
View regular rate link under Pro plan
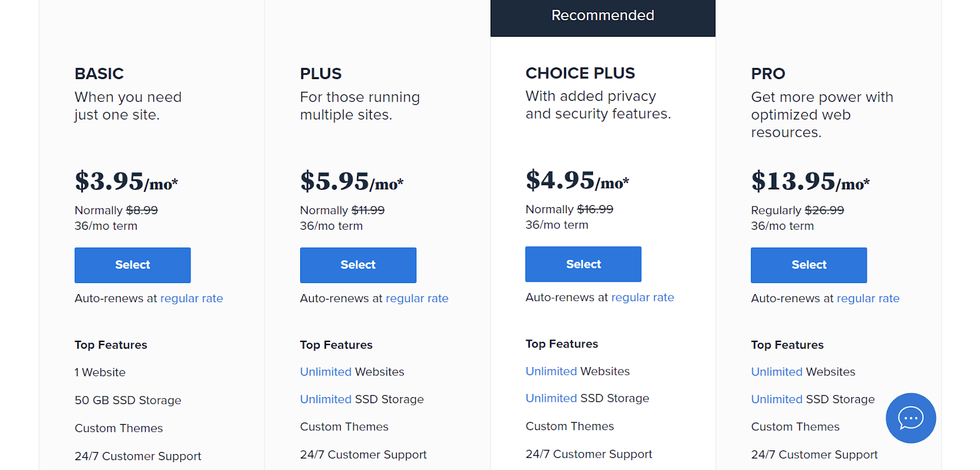point(868,298)
